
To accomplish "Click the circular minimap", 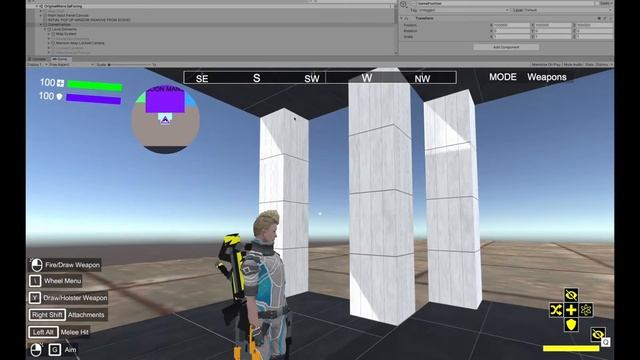I will pos(165,119).
